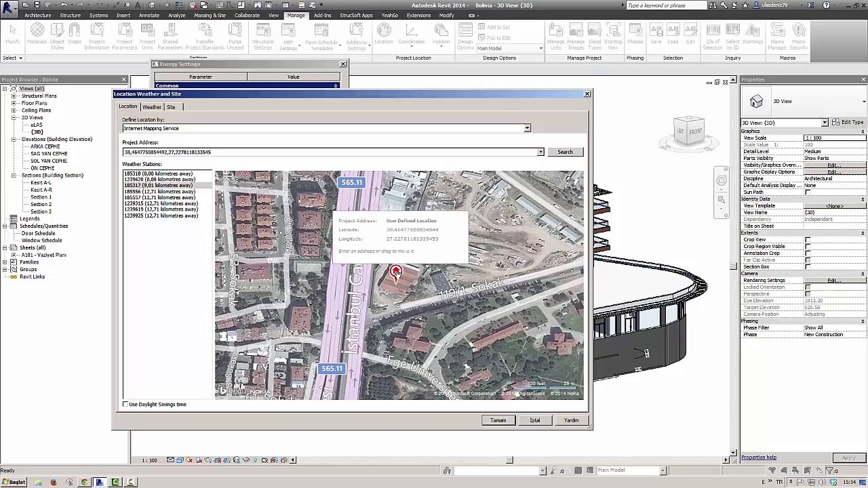
Task: Click the red location pin on map
Action: 396,272
